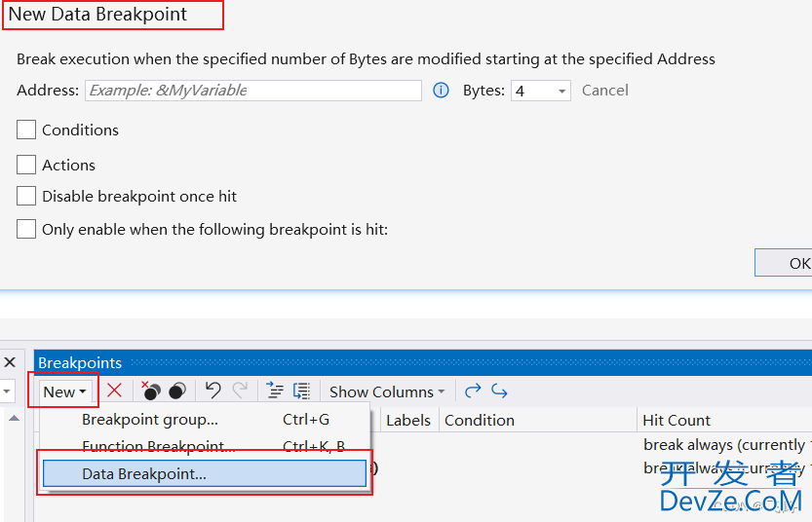Click the Cancel link

pos(604,91)
